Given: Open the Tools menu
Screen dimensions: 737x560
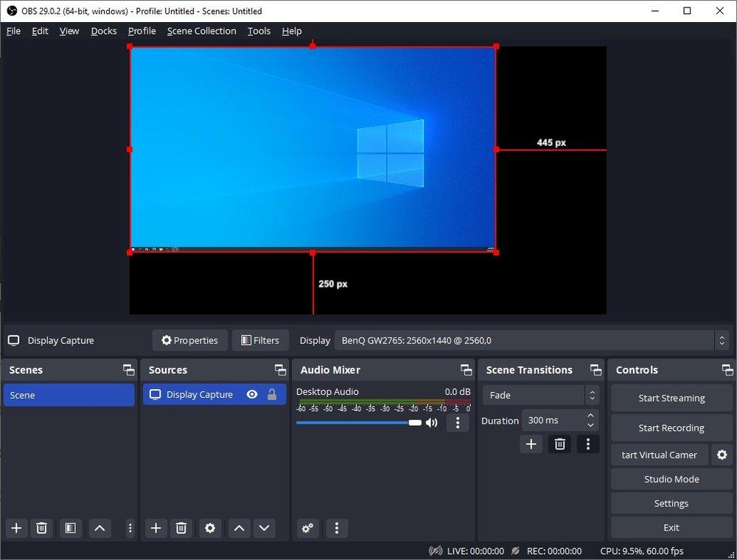Looking at the screenshot, I should (x=259, y=31).
